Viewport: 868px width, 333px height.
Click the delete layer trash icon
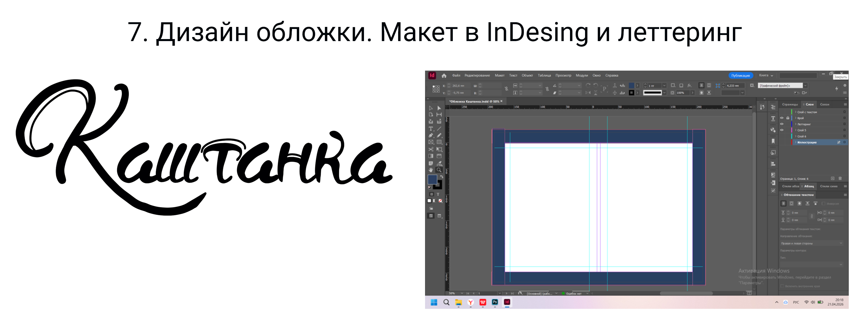coord(840,179)
